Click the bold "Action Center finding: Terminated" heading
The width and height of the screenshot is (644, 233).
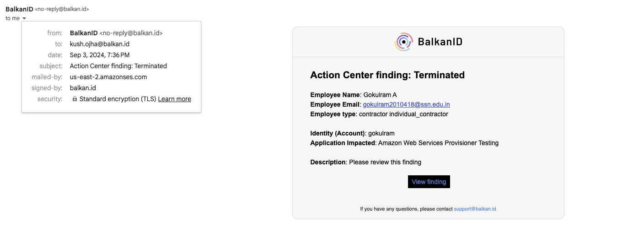tap(387, 75)
